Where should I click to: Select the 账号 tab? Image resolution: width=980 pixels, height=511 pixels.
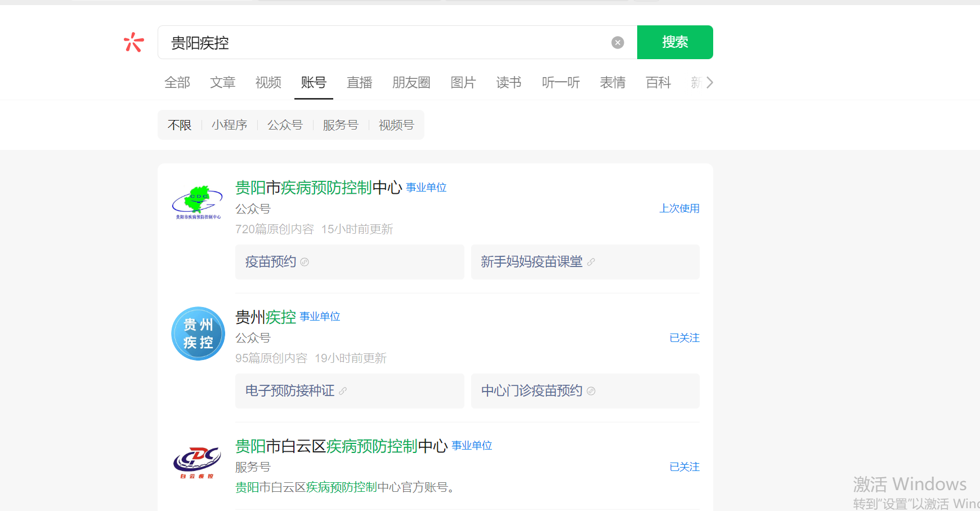click(314, 83)
